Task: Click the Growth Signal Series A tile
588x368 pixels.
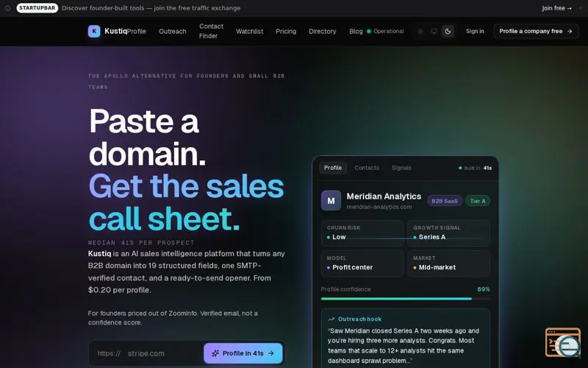Action: click(x=448, y=233)
